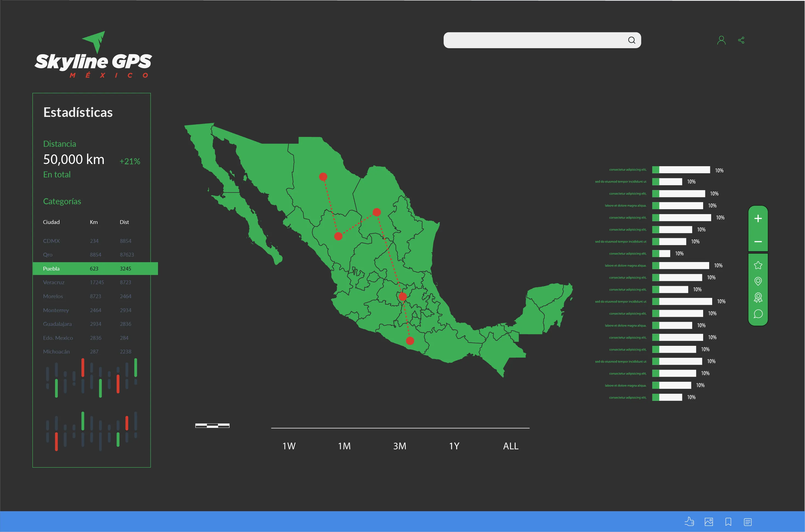Select the ALL time range

tap(511, 446)
